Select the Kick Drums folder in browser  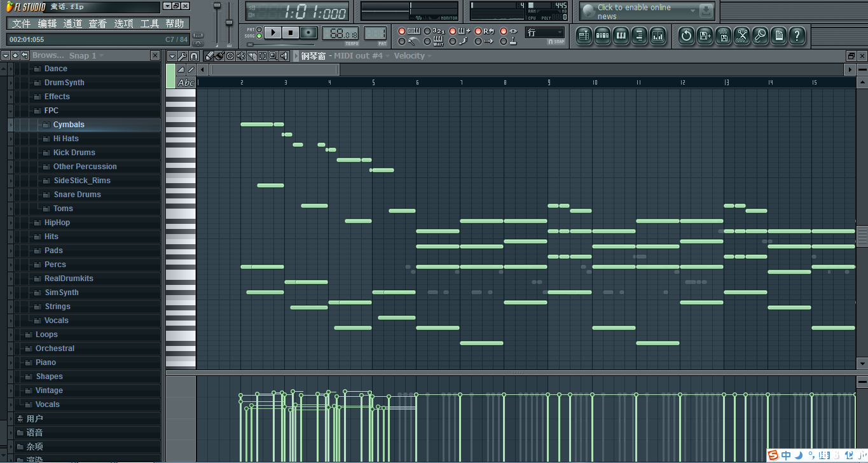point(74,153)
